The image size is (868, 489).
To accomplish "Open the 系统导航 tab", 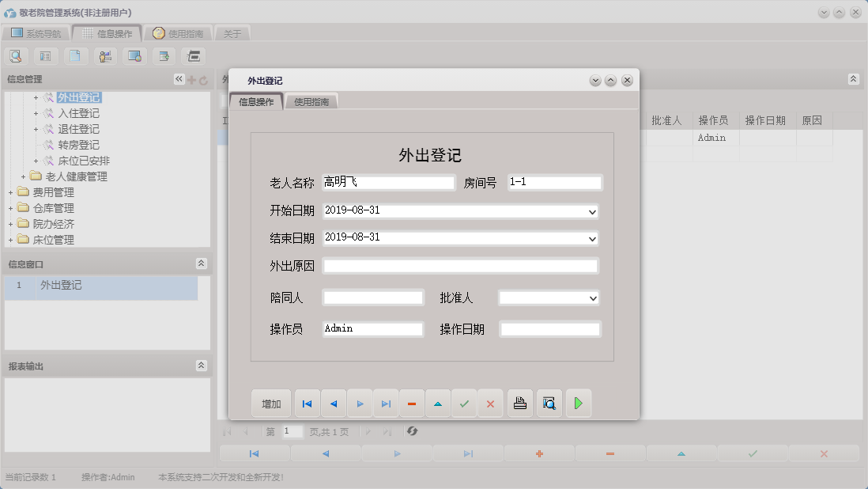I will [x=36, y=32].
